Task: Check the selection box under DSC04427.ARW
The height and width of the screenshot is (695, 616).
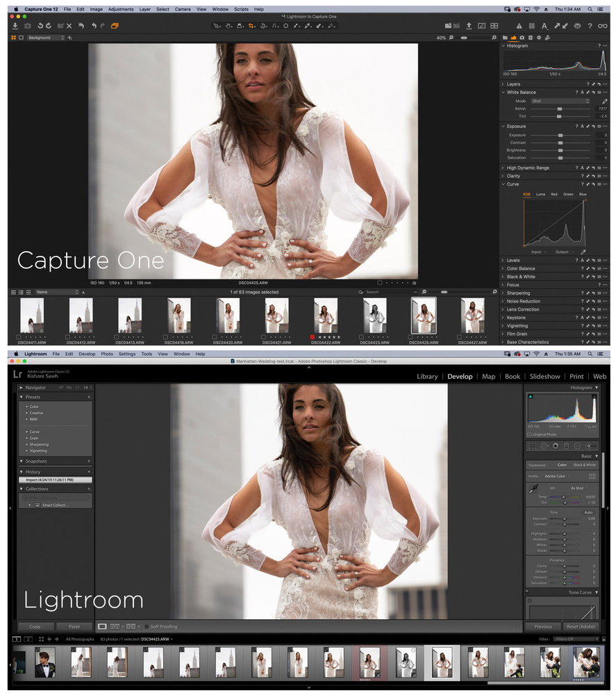Action: point(459,337)
